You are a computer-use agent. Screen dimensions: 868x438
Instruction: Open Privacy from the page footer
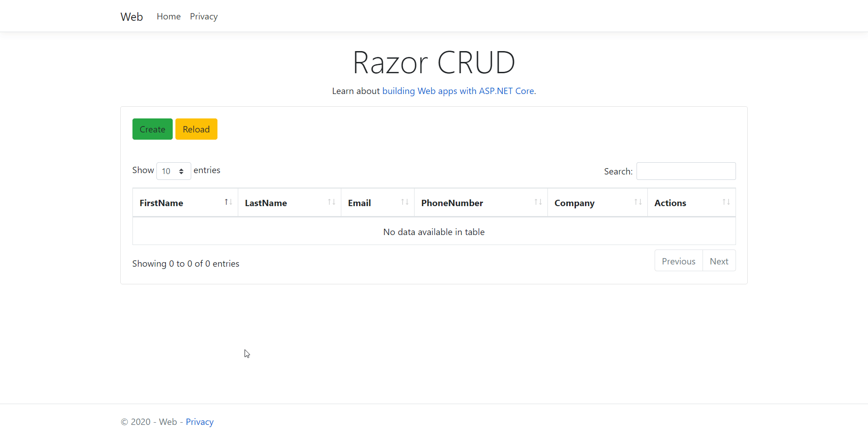tap(199, 421)
